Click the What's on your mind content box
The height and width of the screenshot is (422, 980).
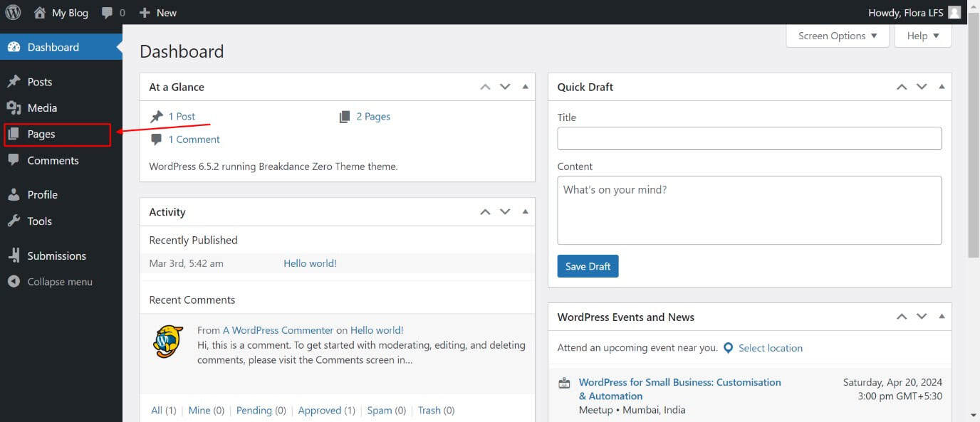coord(749,210)
